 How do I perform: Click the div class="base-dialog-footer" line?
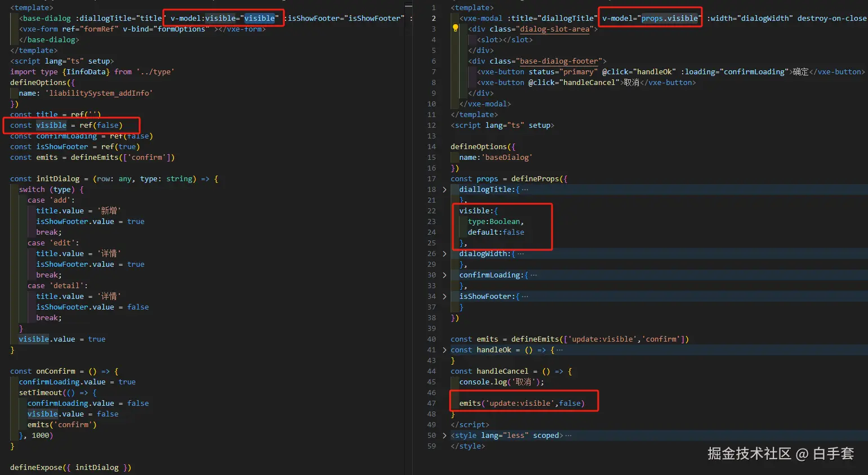[537, 61]
